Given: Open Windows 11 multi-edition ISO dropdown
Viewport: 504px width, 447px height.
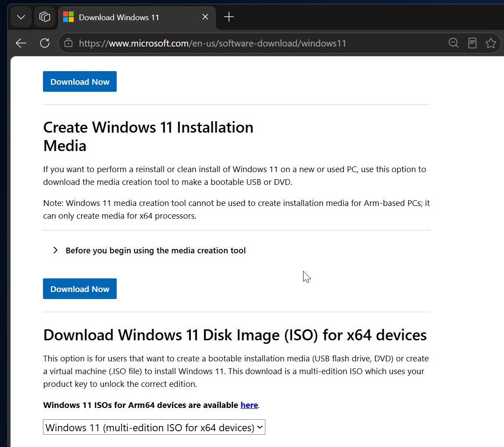Looking at the screenshot, I should pos(154,427).
